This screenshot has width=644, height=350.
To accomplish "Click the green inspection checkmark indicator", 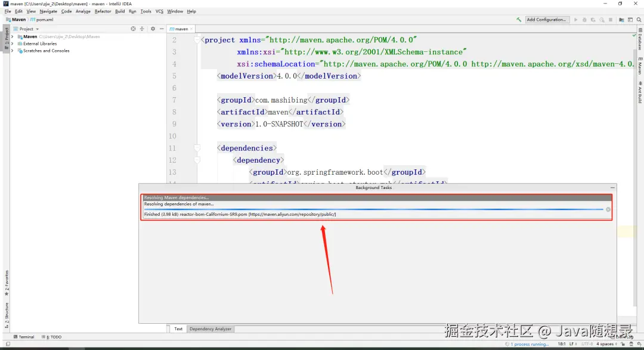I will point(634,36).
